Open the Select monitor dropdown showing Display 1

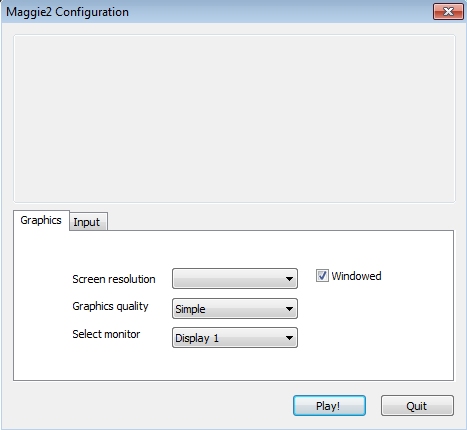[x=235, y=338]
